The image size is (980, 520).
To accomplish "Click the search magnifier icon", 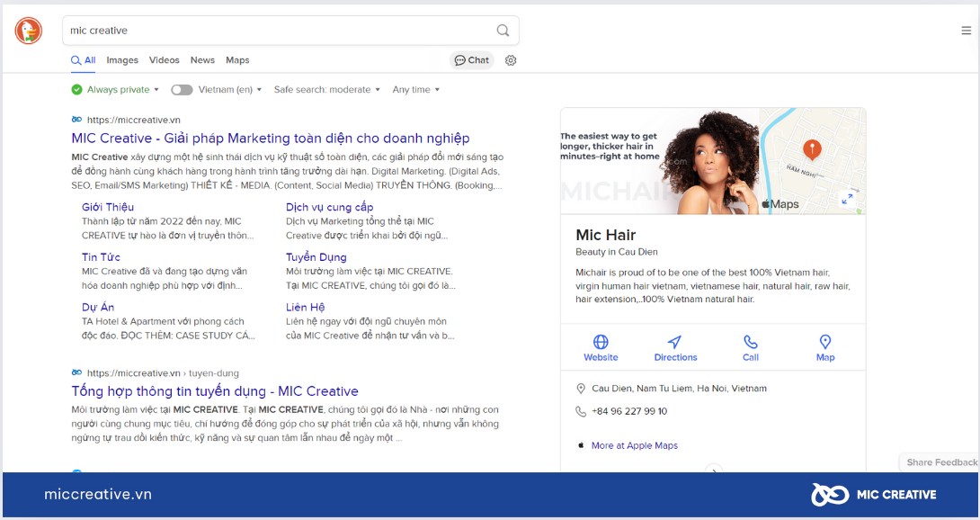I will pos(503,31).
